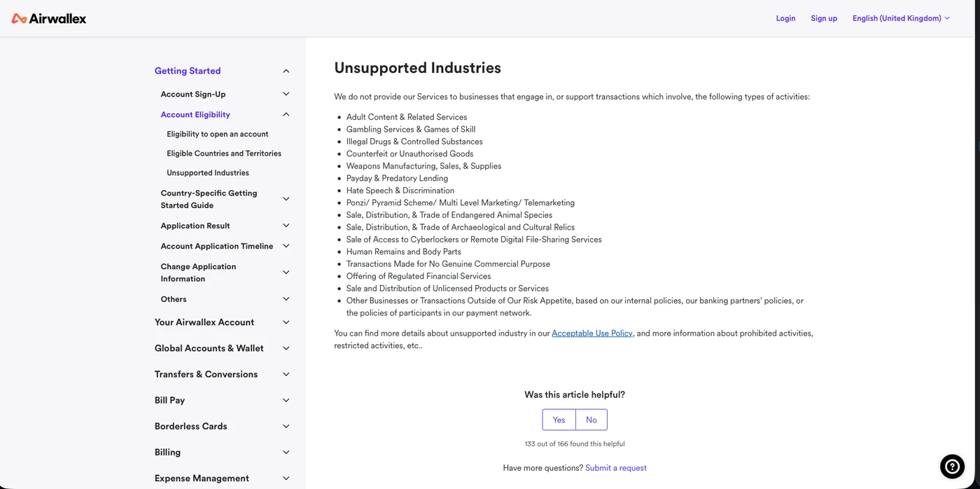Click 'Hate Speech & Discrimination' list item
The height and width of the screenshot is (489, 980).
click(x=400, y=191)
